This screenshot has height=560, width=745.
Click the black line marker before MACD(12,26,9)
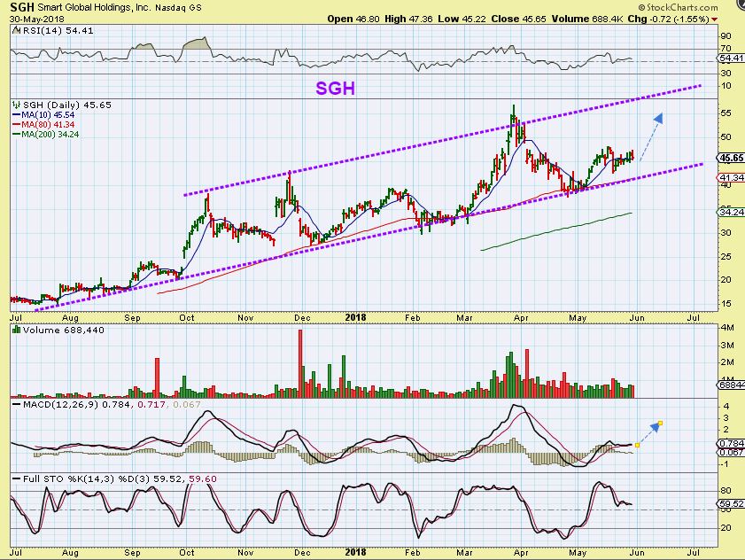(17, 405)
